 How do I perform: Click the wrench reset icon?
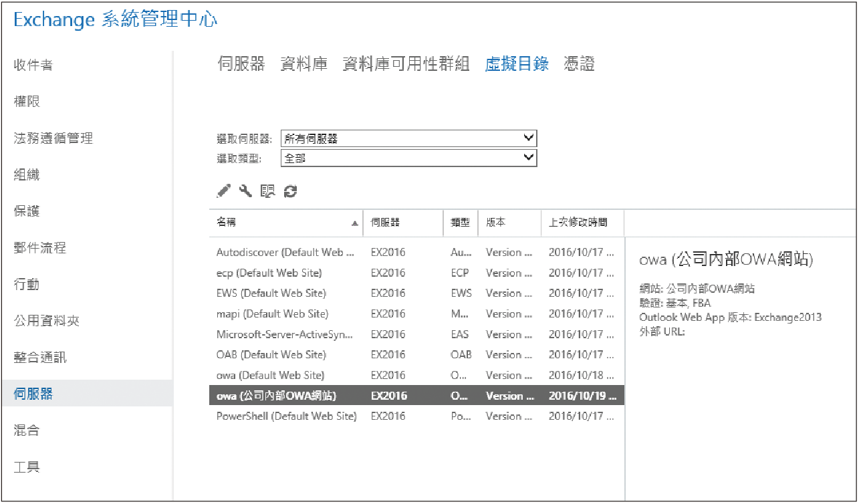(245, 191)
